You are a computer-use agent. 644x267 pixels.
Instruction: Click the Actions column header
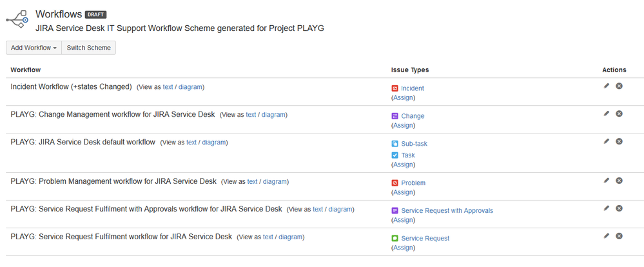click(614, 70)
